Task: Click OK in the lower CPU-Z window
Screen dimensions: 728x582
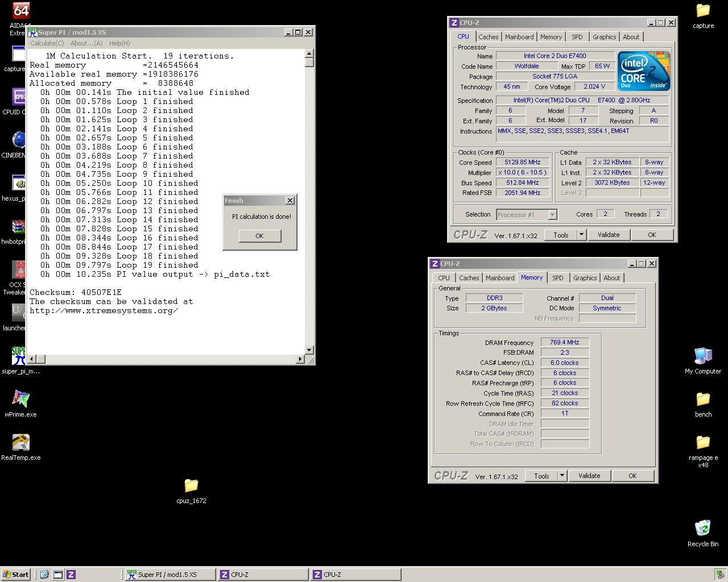Action: coord(632,476)
